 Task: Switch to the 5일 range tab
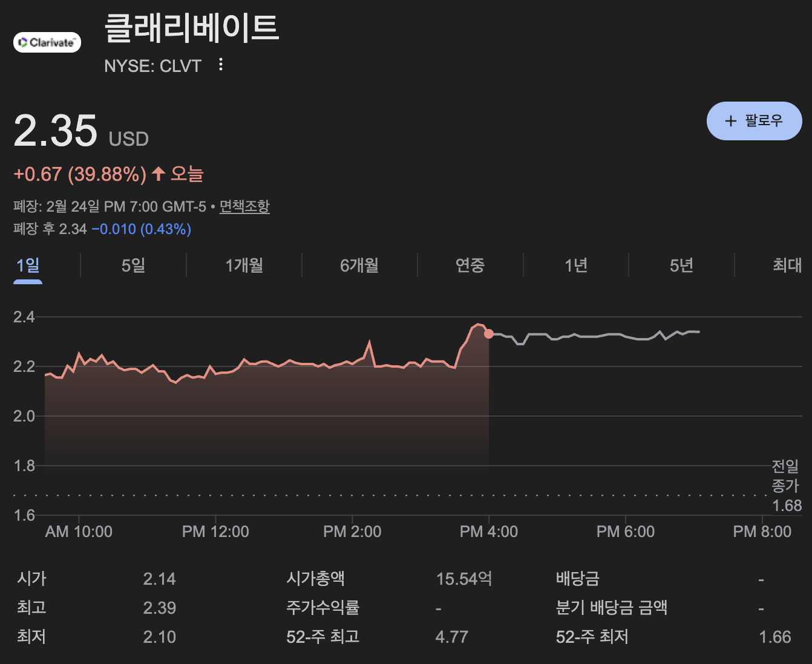coord(133,265)
